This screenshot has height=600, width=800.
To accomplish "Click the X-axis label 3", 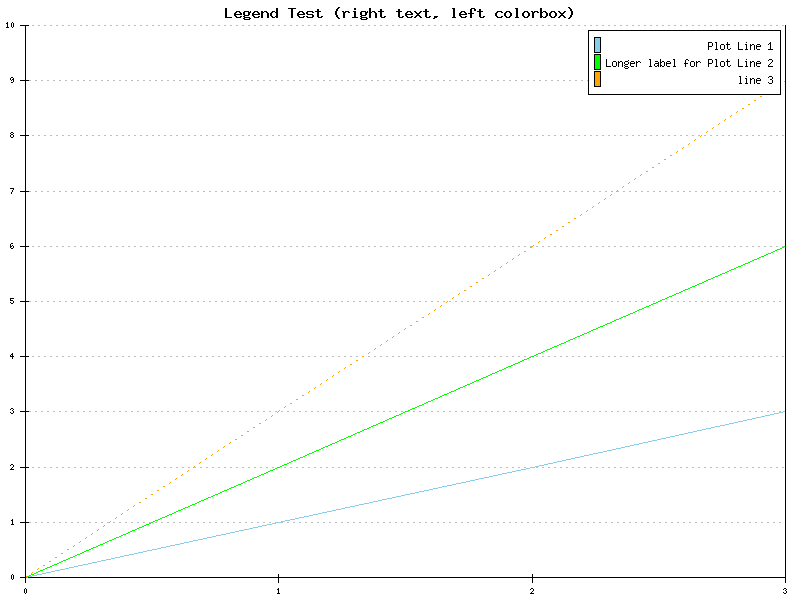I will [x=785, y=591].
